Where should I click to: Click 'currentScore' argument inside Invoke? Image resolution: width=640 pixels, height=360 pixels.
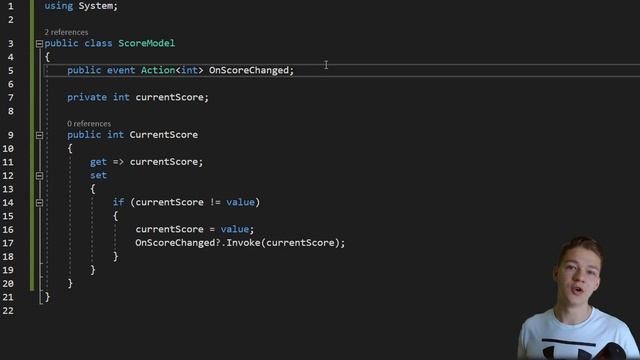tap(300, 243)
